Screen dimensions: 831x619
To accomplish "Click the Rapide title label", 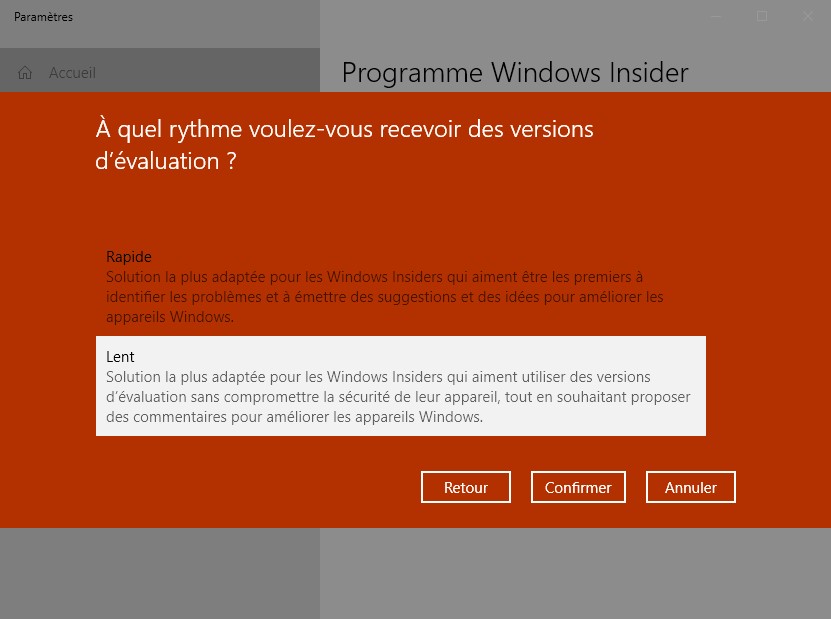I will pyautogui.click(x=129, y=257).
